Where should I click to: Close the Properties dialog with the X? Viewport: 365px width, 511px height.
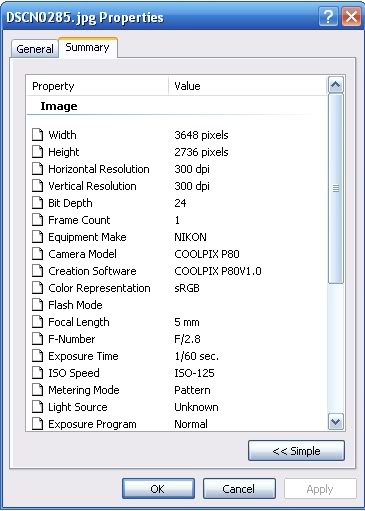point(351,17)
